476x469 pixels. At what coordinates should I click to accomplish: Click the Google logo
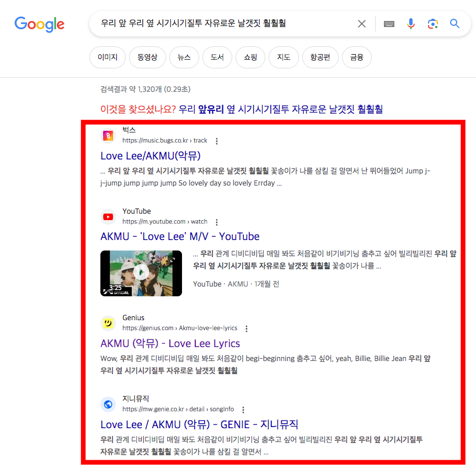point(40,24)
